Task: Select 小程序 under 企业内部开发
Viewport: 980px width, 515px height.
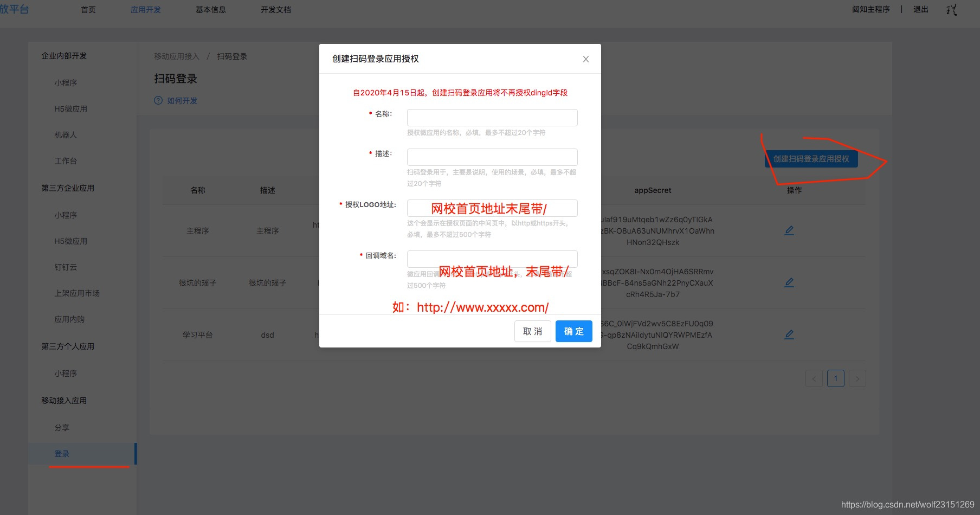Action: click(x=66, y=83)
